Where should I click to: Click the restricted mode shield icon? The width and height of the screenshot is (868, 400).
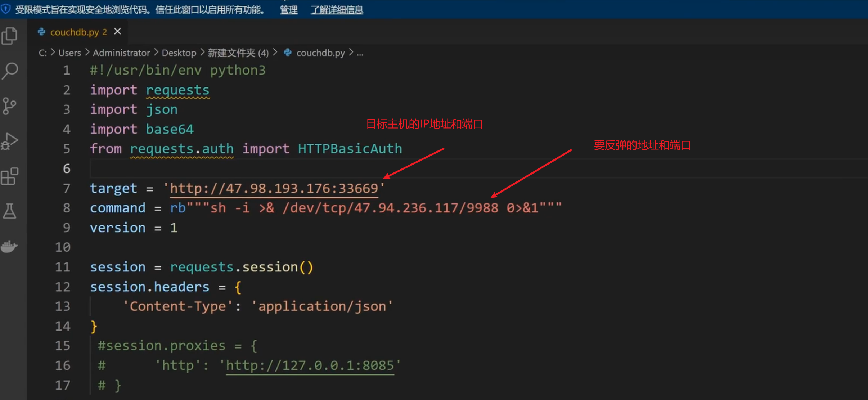(6, 9)
